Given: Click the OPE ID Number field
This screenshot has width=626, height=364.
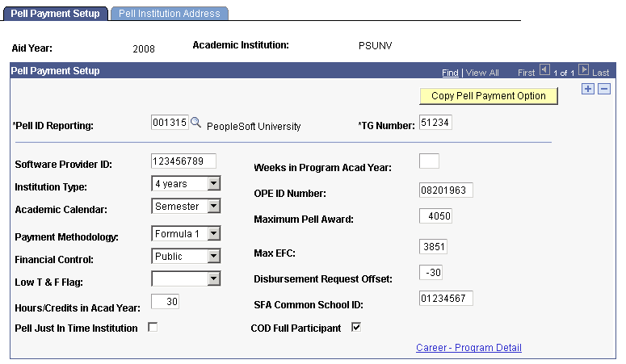Looking at the screenshot, I should click(446, 191).
